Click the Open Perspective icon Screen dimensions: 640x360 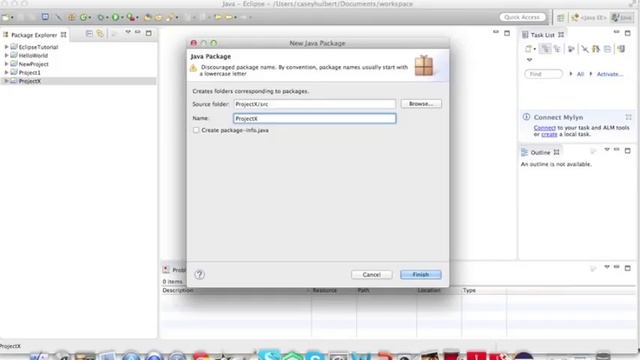click(x=561, y=18)
